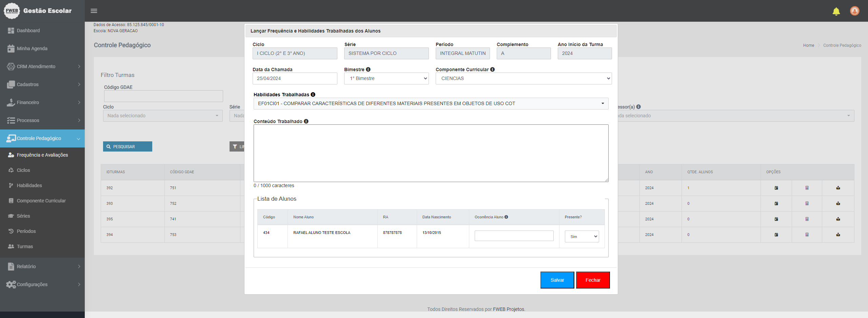Click the Data da Chamada field
Screen dimensions: 868x318
(295, 78)
